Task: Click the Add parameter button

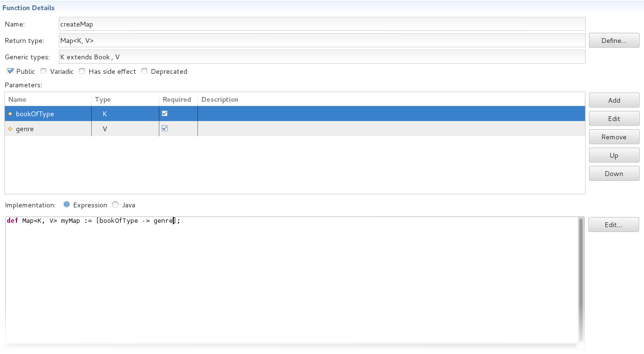Action: click(614, 100)
